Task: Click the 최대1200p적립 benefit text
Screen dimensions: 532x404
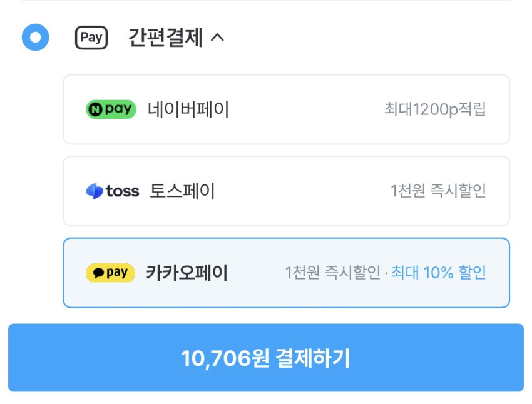Action: (x=435, y=109)
